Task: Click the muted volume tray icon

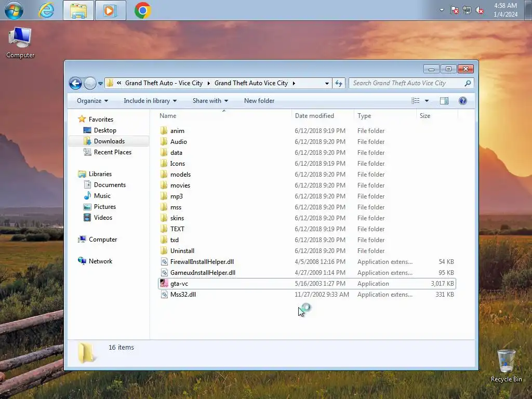Action: tap(480, 10)
